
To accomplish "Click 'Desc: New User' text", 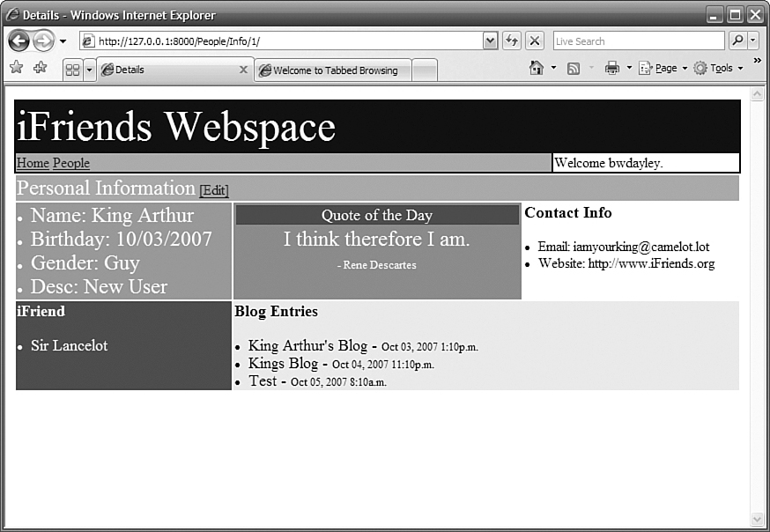I will tap(99, 286).
